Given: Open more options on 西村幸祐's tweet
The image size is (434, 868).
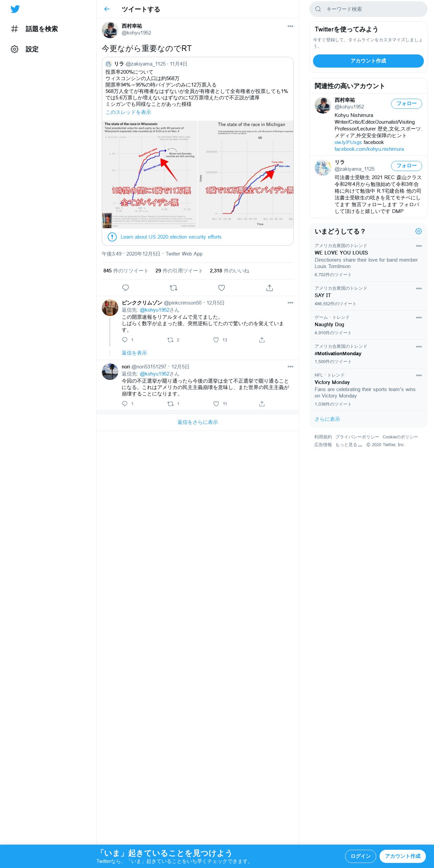Looking at the screenshot, I should (x=290, y=26).
